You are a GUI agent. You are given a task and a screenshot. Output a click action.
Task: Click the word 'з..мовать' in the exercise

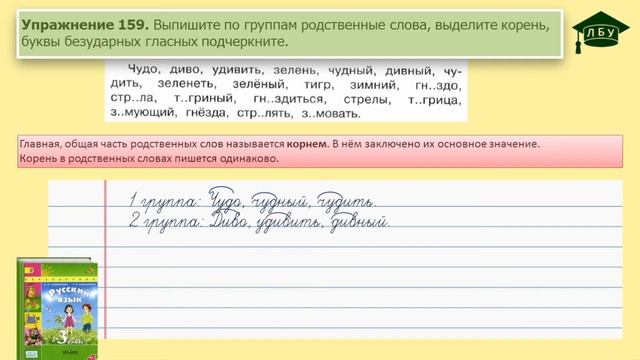[x=331, y=113]
